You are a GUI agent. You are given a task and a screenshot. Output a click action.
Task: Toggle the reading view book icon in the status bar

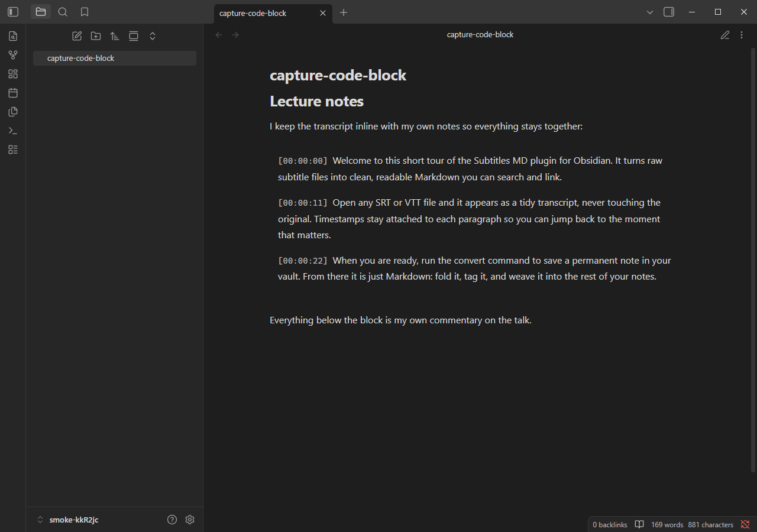coord(639,525)
